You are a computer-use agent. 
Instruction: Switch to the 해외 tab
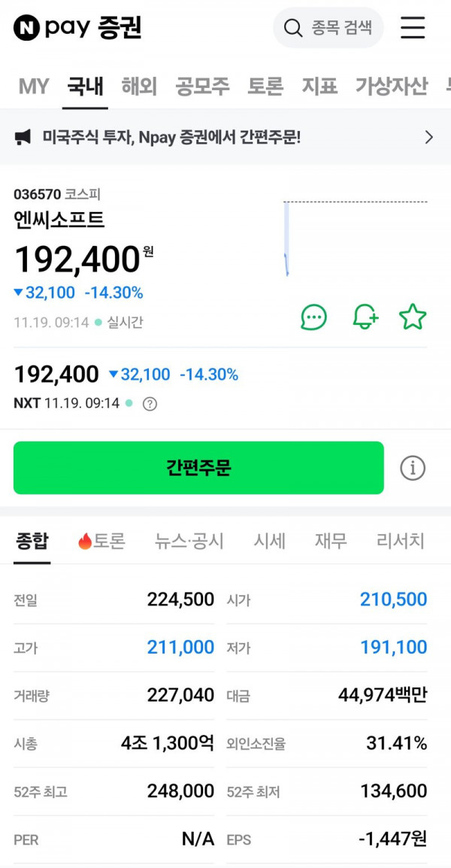tap(139, 86)
